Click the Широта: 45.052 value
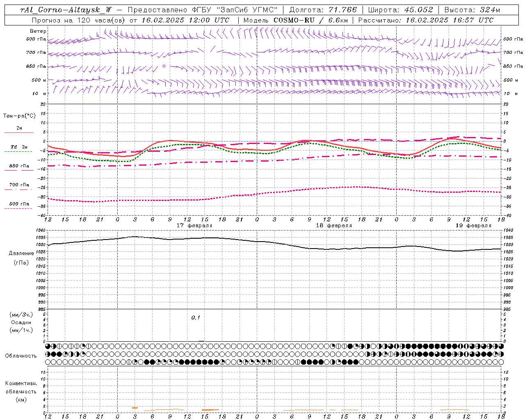 click(x=400, y=10)
